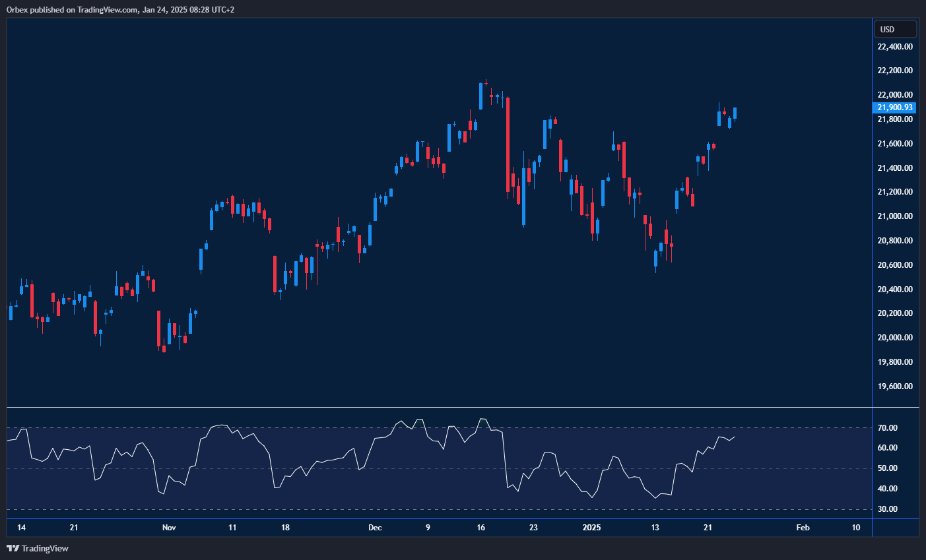Image resolution: width=926 pixels, height=560 pixels.
Task: Click the latest blue candle at the chart's right
Action: pos(735,113)
